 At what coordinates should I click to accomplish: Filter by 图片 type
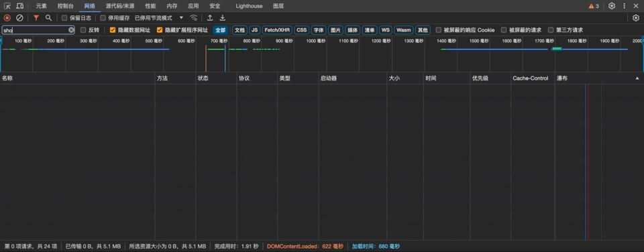[335, 30]
